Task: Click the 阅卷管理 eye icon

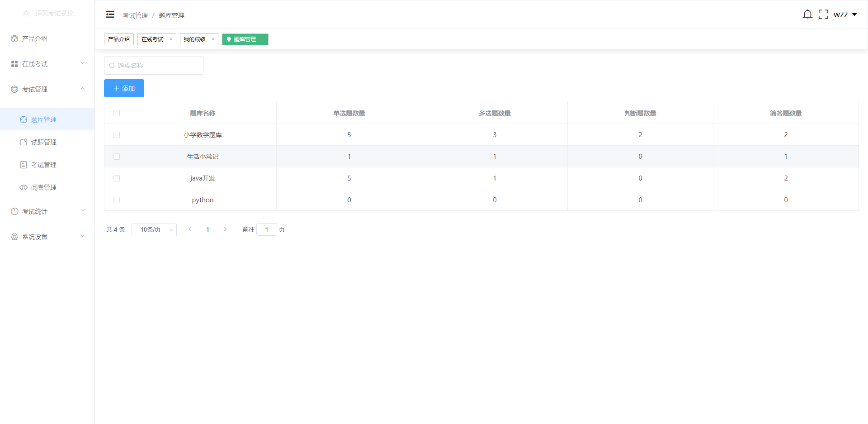Action: click(24, 187)
